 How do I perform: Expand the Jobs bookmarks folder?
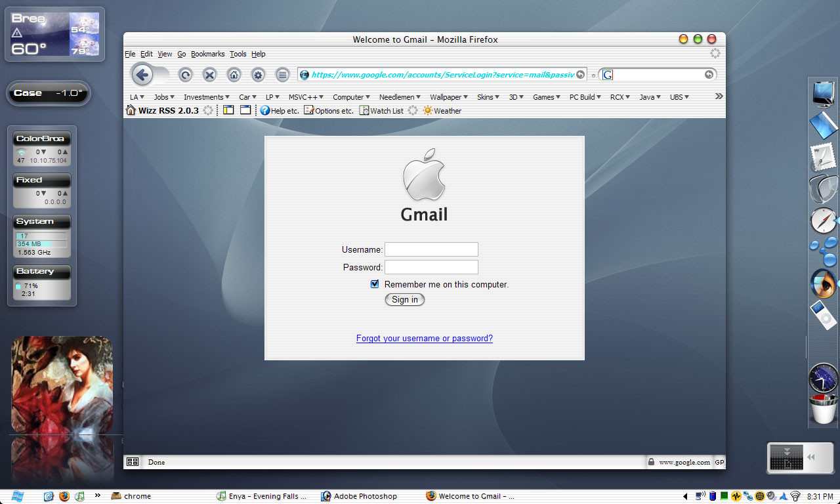click(x=164, y=97)
